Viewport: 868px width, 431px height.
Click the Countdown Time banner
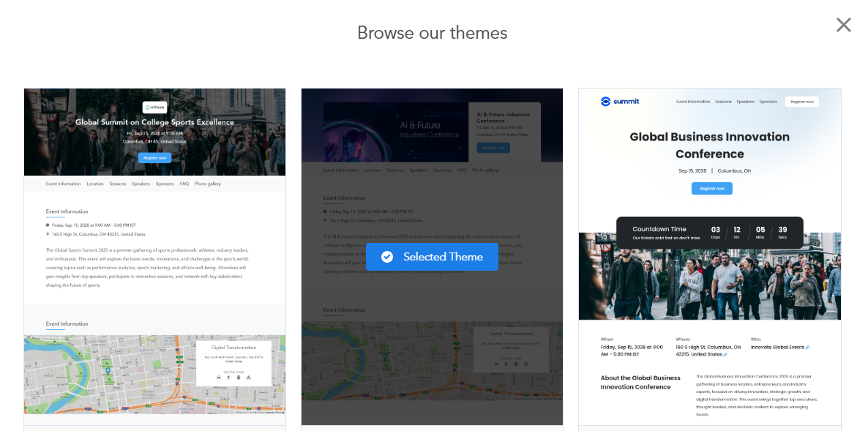tap(709, 233)
